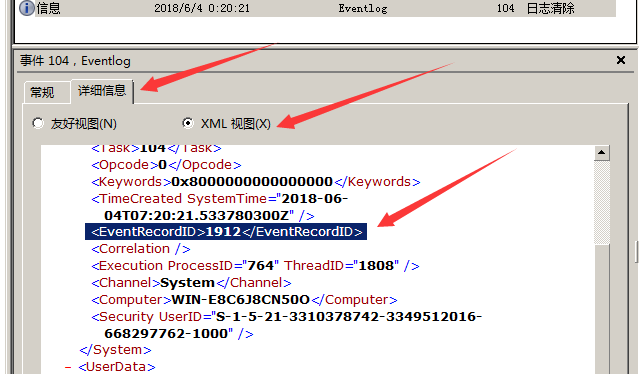Close the event 104 details pane

point(621,60)
